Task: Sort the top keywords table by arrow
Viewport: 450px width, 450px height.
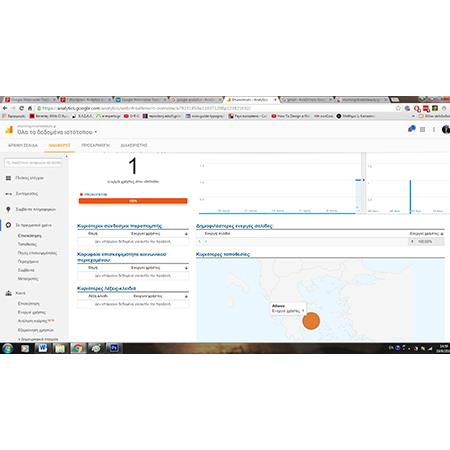Action: [x=186, y=296]
